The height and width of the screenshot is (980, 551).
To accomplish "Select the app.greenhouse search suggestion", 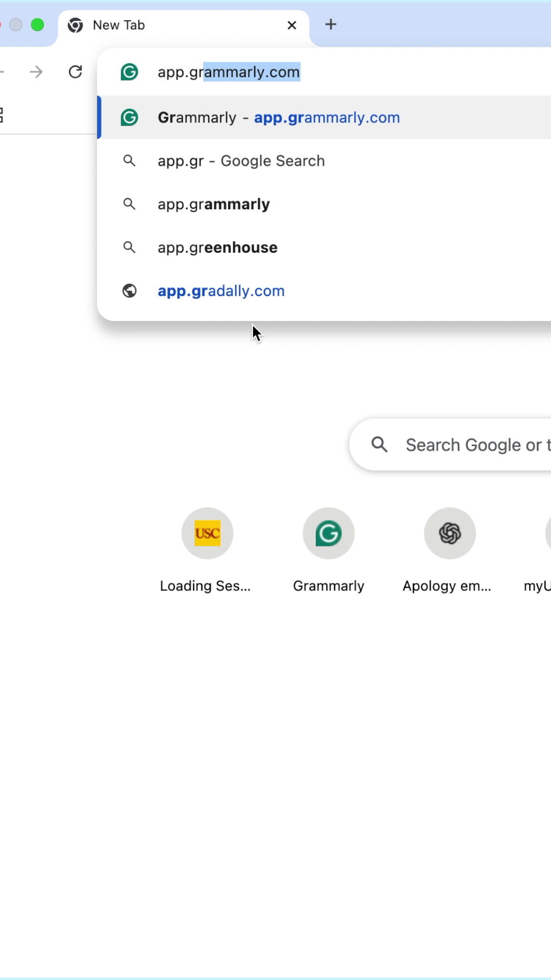I will pyautogui.click(x=217, y=248).
